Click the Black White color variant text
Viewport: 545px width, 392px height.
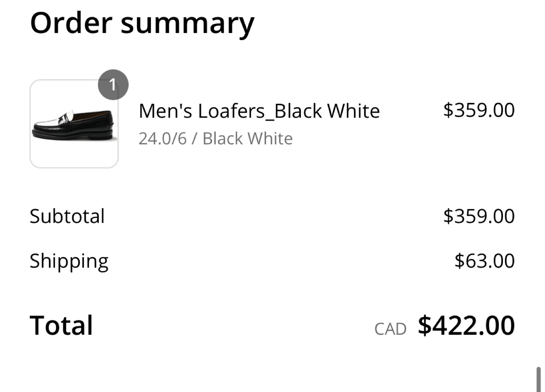(248, 138)
